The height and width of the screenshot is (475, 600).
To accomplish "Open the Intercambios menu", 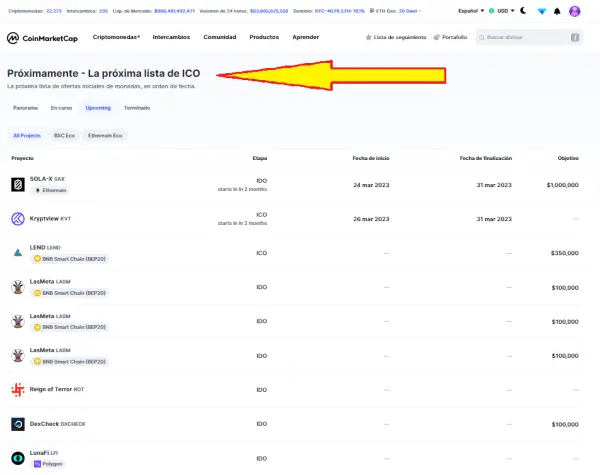I will pos(171,37).
